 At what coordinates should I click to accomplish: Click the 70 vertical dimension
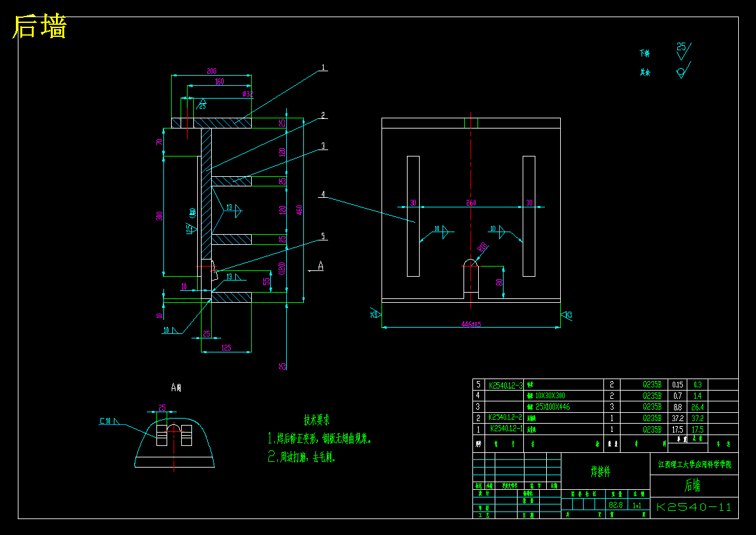coord(159,142)
